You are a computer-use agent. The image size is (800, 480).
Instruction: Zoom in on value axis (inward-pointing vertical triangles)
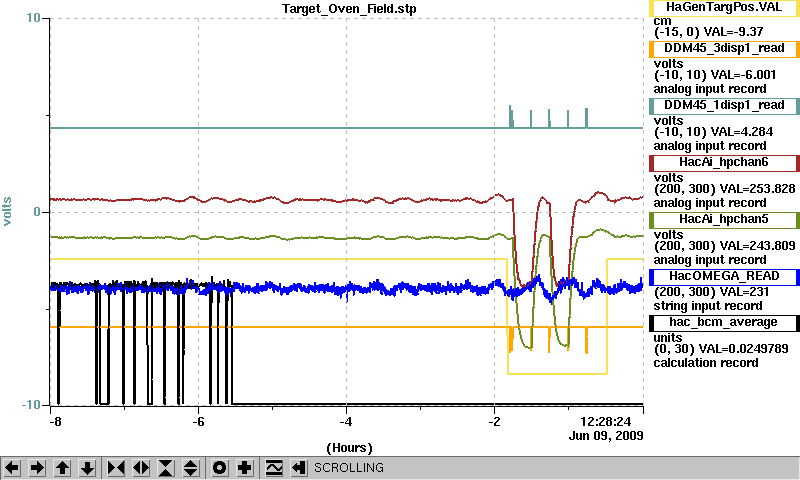tap(166, 468)
